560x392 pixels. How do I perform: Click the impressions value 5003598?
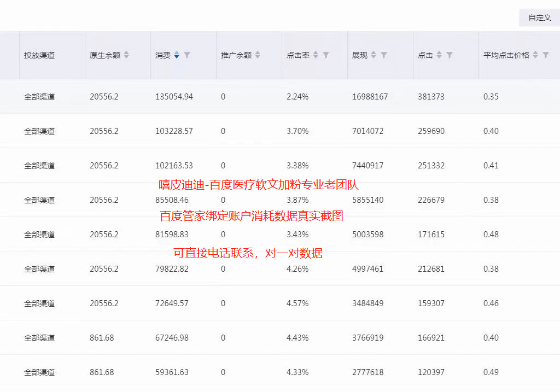point(368,235)
